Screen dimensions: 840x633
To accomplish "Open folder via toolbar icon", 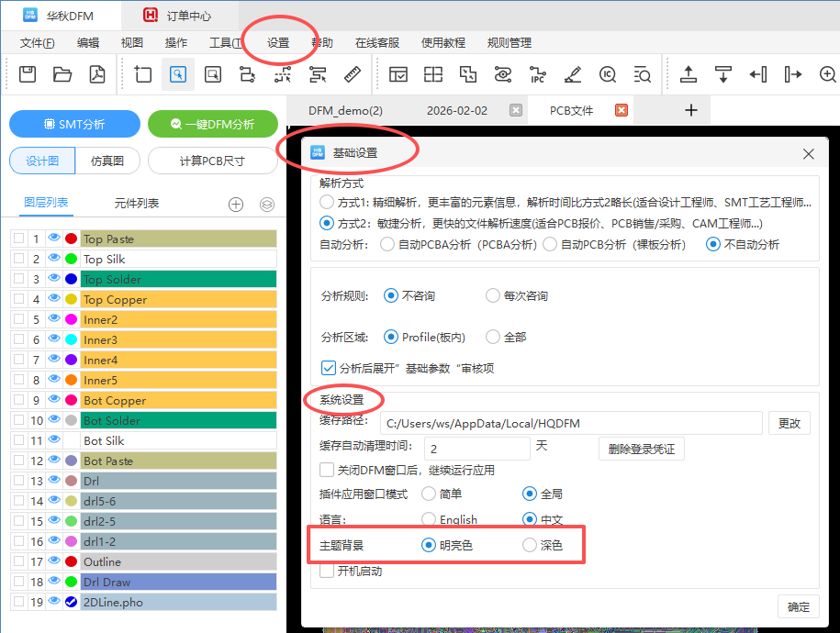I will click(x=62, y=74).
